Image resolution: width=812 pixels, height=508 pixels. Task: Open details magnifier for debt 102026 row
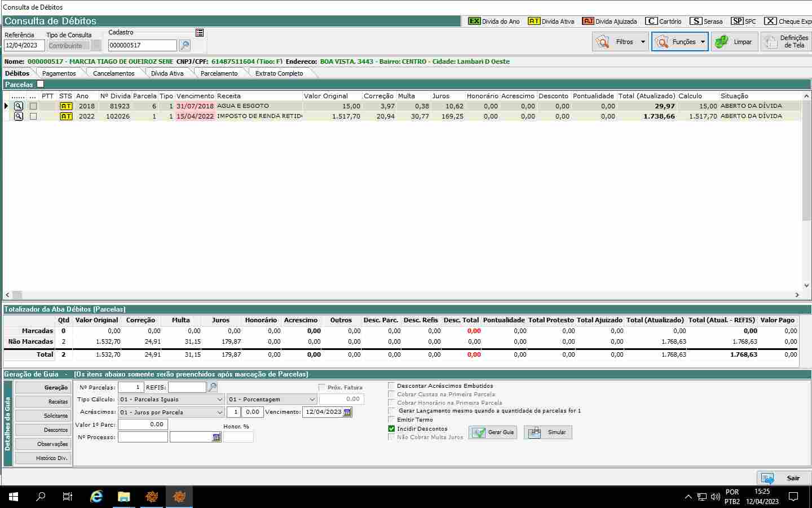pos(19,116)
